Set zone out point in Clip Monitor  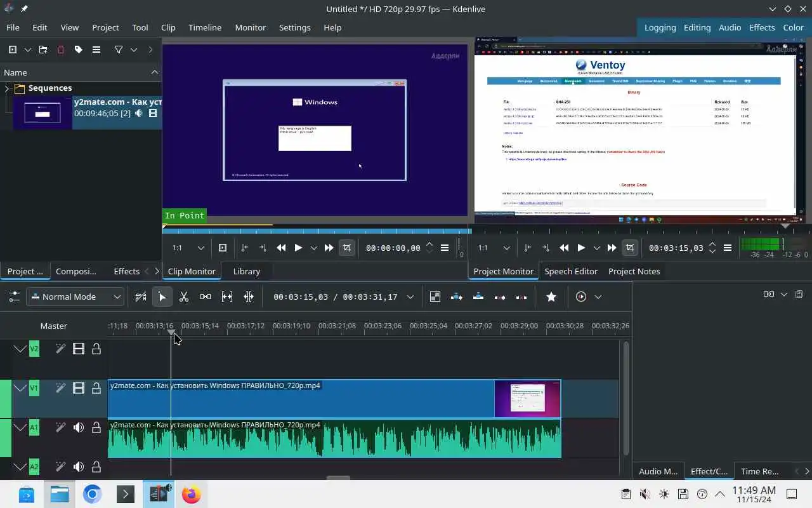(x=263, y=248)
